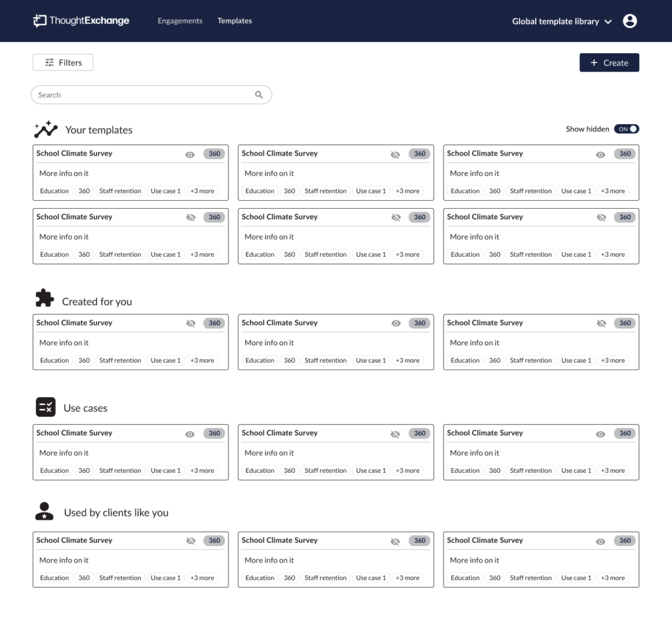Expand +3 more tags on first Use cases card
This screenshot has height=638, width=672.
coord(202,471)
